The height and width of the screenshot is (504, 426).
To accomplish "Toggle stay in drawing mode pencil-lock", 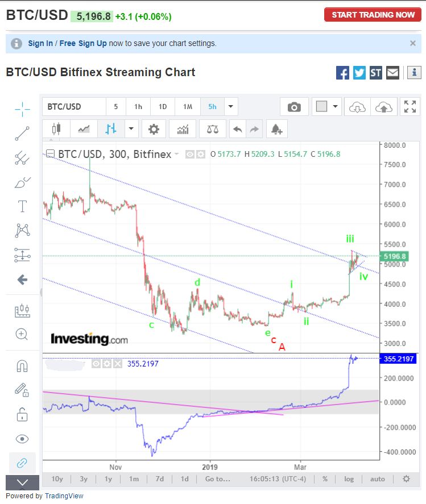I will pos(22,390).
